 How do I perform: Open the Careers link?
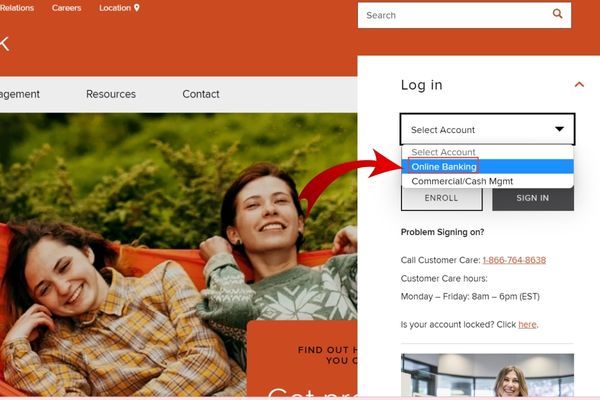(x=67, y=8)
